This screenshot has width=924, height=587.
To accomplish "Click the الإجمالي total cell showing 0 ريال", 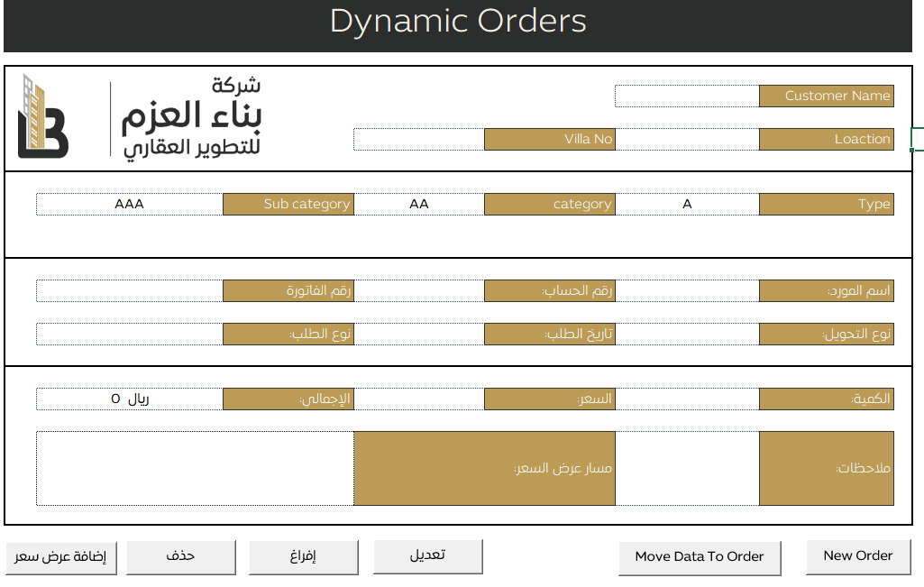I will tap(130, 399).
